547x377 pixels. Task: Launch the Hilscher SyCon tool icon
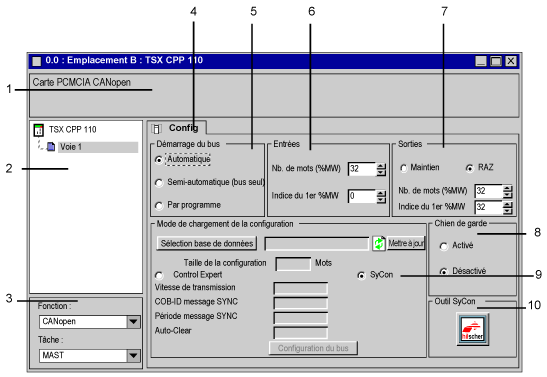pos(473,329)
